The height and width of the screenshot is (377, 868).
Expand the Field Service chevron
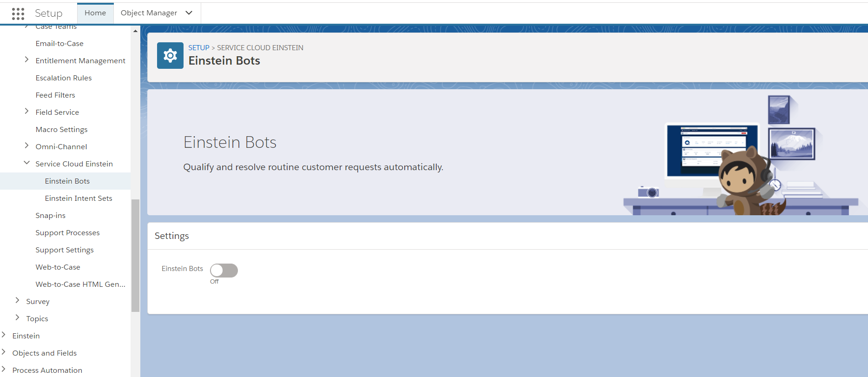[x=26, y=112]
